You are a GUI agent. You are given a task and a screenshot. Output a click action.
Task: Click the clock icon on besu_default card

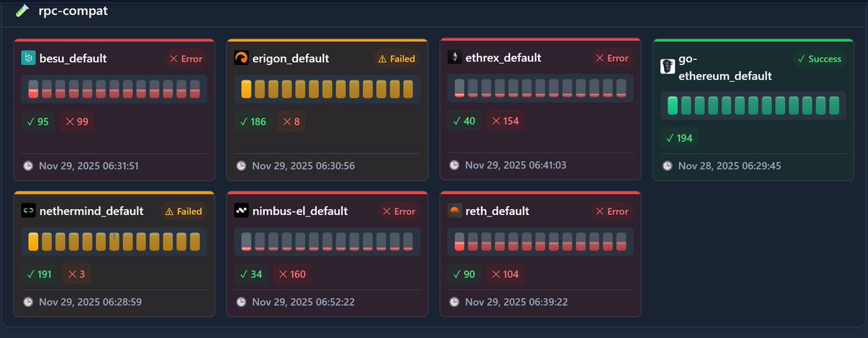(28, 166)
